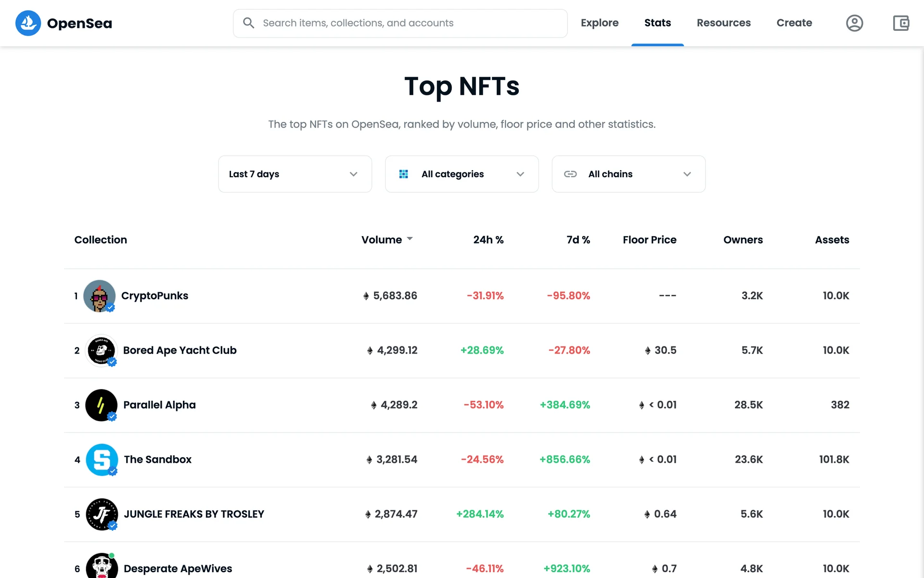Sort by the Assets column
Screen dimensions: 924x578
click(x=832, y=240)
